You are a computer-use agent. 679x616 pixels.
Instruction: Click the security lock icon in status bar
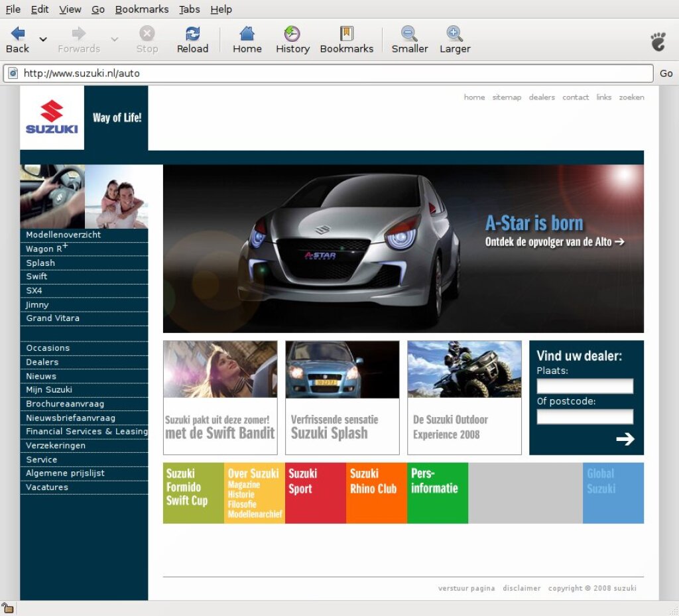[7, 608]
